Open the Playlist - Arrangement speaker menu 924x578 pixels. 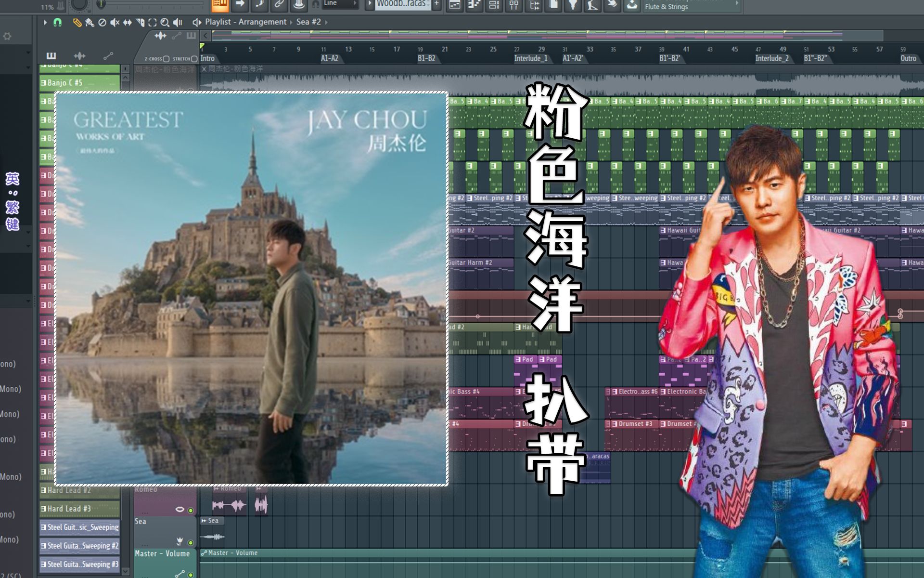point(196,22)
